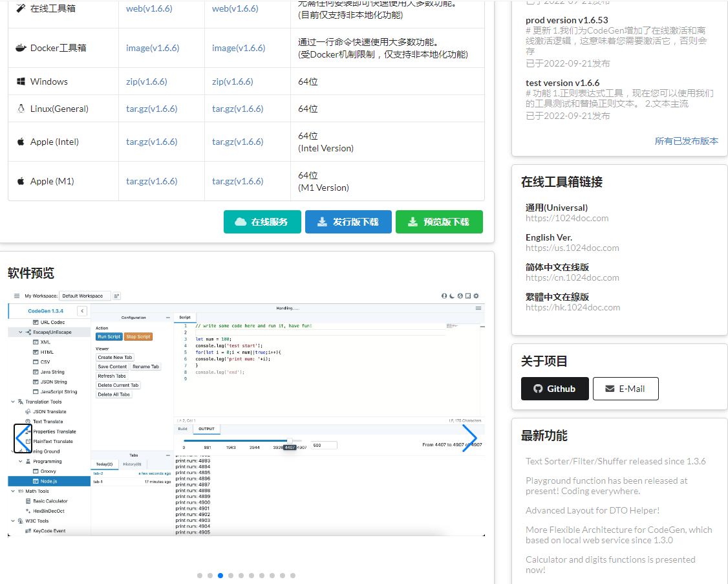The image size is (728, 584).
Task: Open the https://hk.1024doc.com link
Action: tap(572, 307)
